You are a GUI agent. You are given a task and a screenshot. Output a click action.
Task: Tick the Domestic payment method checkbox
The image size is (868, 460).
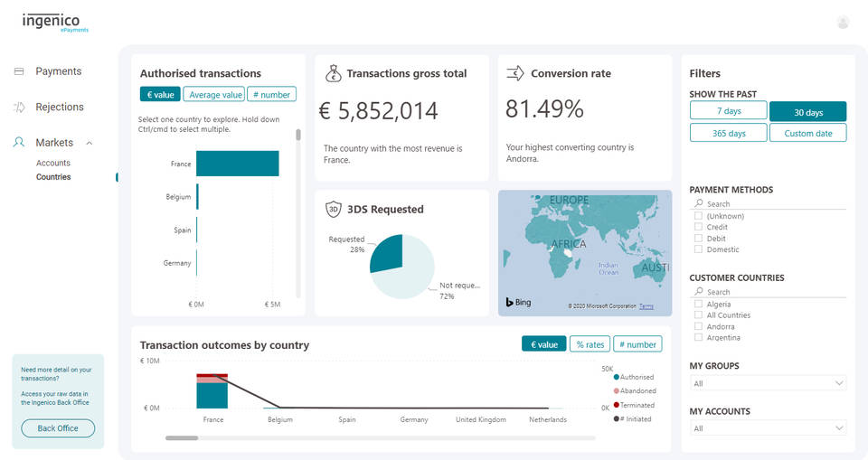click(698, 249)
